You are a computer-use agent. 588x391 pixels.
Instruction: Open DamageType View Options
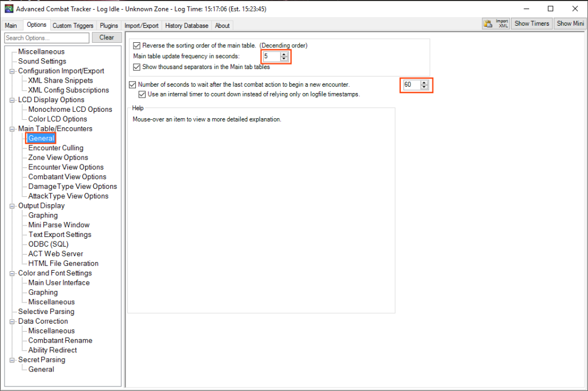73,187
